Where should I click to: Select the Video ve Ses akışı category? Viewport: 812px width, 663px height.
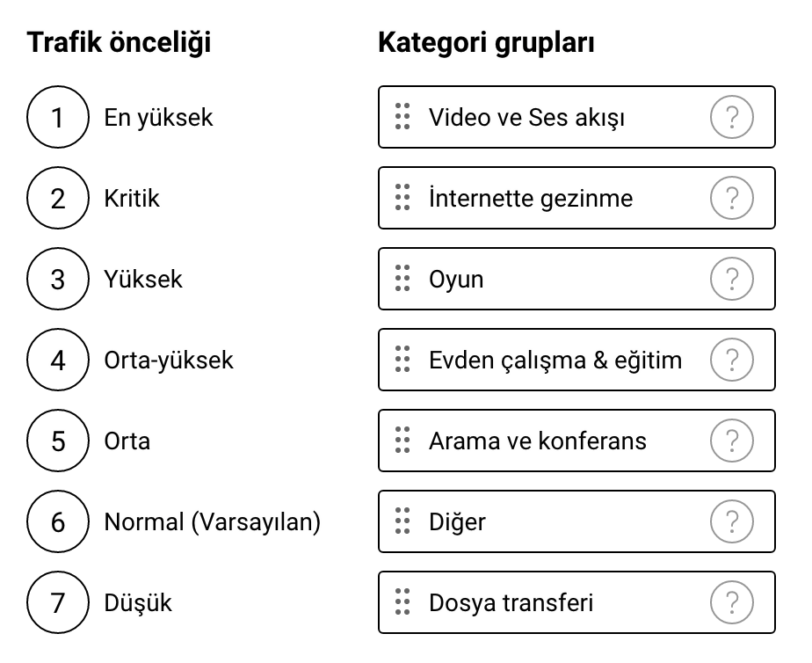[x=576, y=117]
